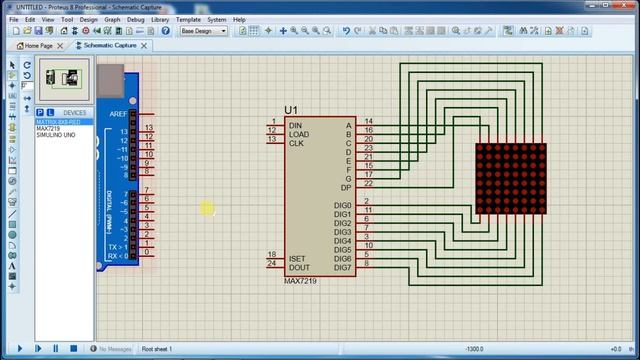
Task: Click the Remove Sheet red X icon
Action: coord(560,31)
